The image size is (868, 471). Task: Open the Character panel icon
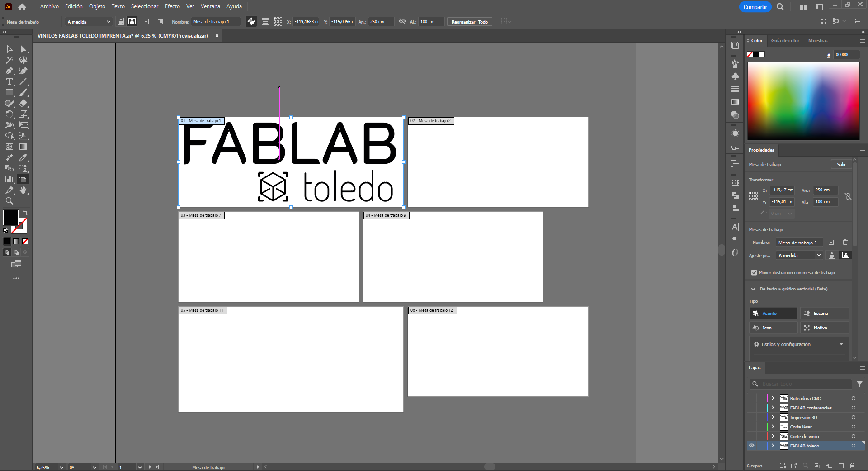click(736, 227)
